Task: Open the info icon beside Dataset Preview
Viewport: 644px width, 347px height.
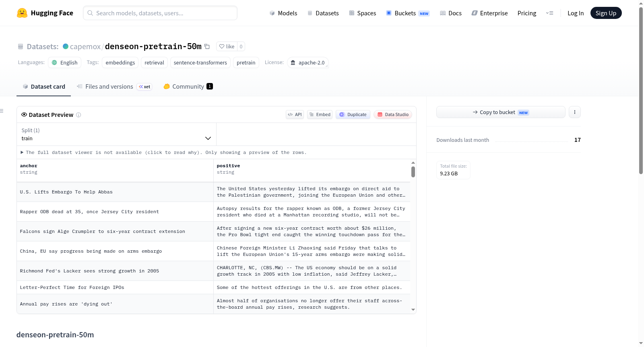Action: [x=78, y=115]
